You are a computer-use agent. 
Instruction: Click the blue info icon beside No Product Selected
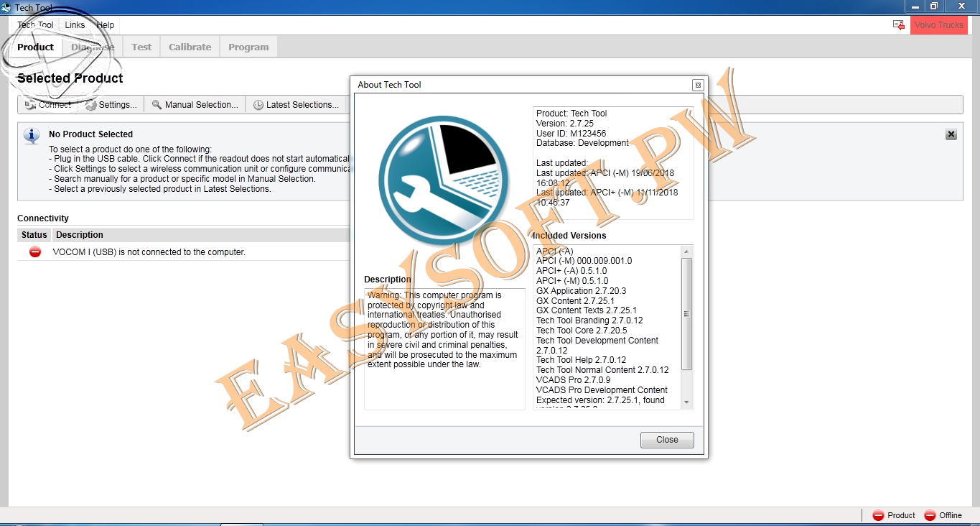pyautogui.click(x=32, y=135)
